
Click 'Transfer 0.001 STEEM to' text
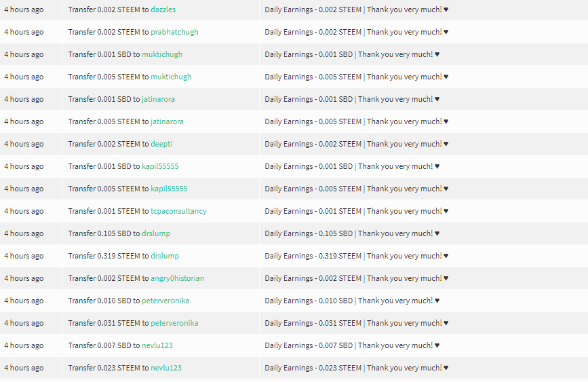pyautogui.click(x=109, y=211)
